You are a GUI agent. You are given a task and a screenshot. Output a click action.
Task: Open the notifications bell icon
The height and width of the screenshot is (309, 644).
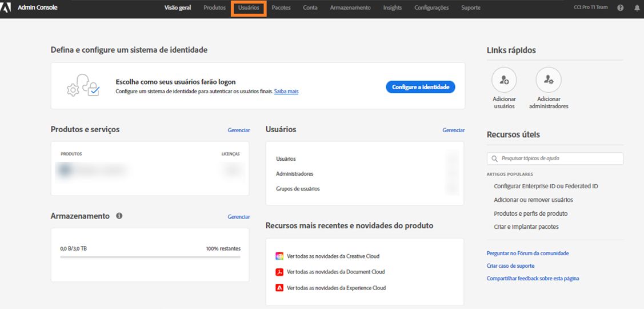[x=637, y=8]
